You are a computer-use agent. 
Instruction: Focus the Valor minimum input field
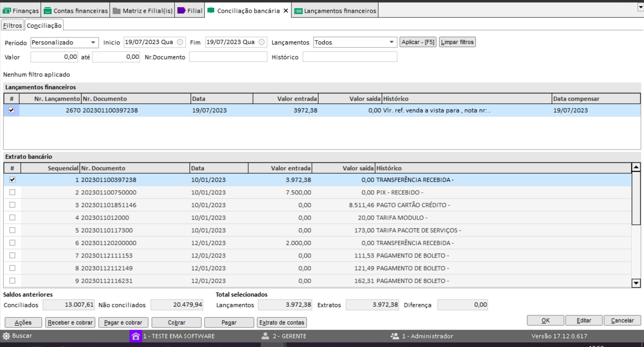[54, 57]
